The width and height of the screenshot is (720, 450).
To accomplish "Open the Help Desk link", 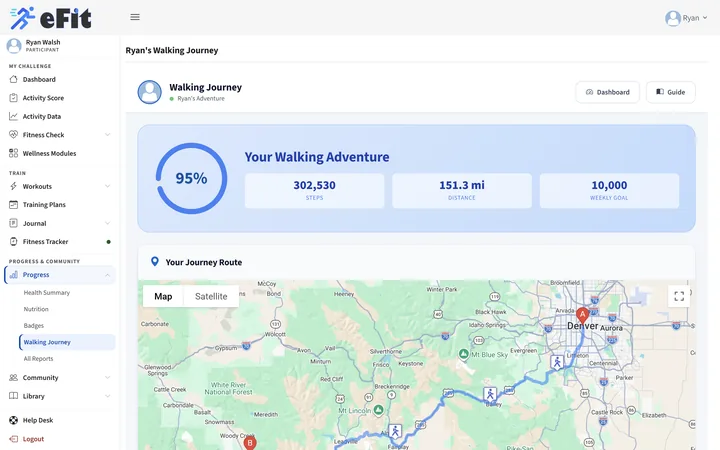I will coord(38,420).
